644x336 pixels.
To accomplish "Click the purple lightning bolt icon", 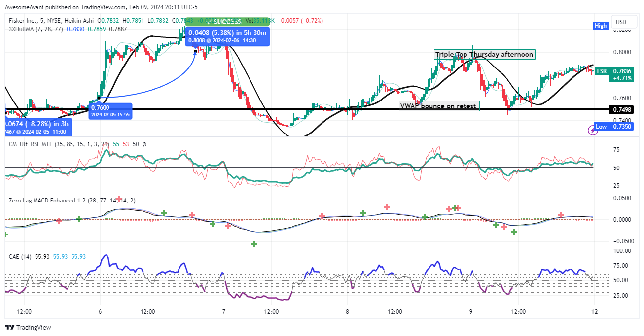I will pyautogui.click(x=592, y=130).
